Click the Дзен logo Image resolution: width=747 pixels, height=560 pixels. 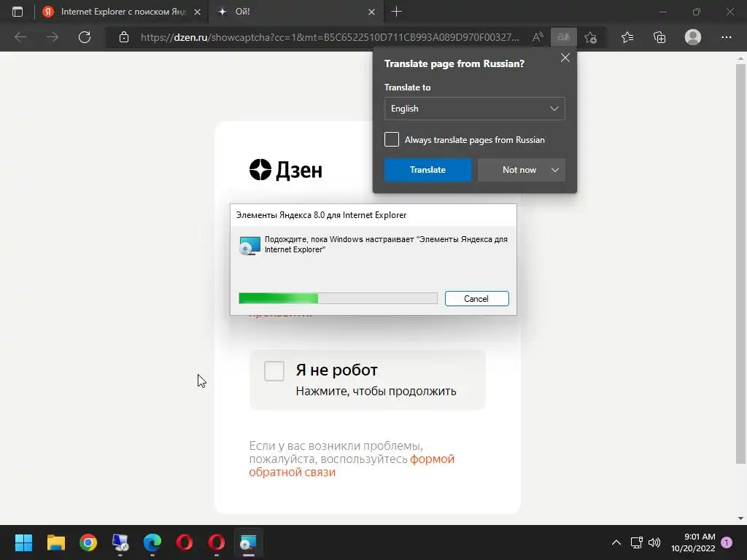tap(286, 169)
